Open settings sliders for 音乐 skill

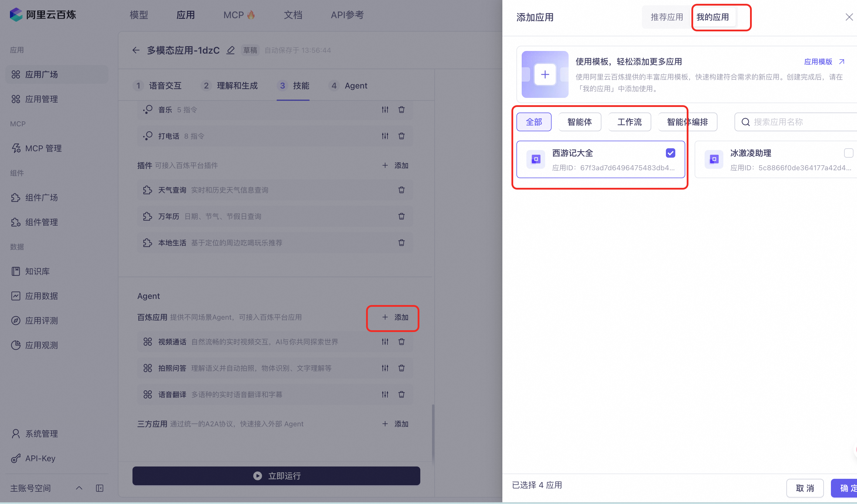tap(385, 110)
